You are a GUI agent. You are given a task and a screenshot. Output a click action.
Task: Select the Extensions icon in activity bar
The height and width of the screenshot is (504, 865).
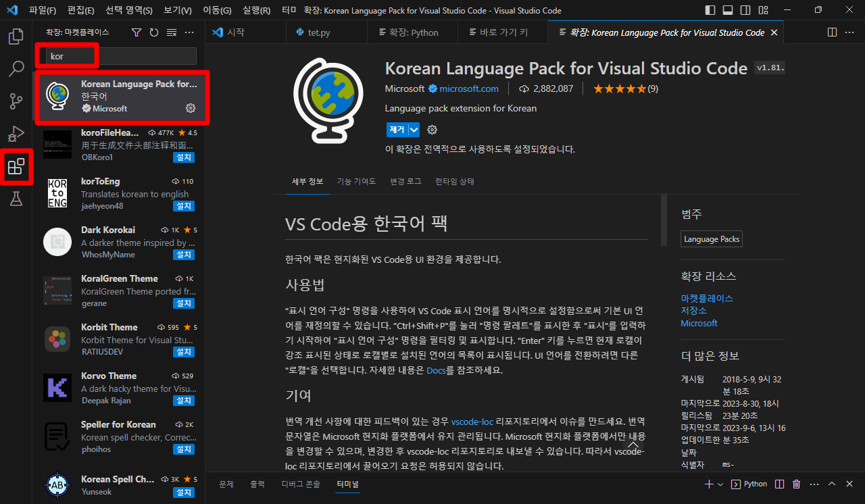[x=16, y=166]
